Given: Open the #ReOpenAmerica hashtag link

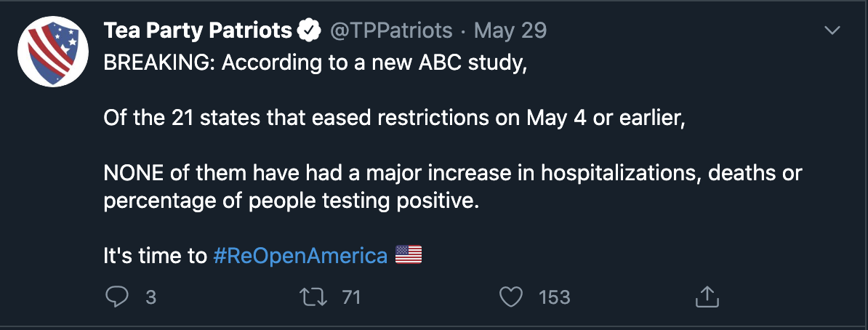Looking at the screenshot, I should [300, 256].
